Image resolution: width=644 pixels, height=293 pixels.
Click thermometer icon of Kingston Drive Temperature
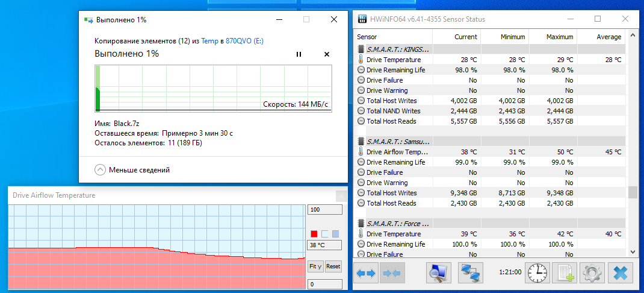pos(361,60)
